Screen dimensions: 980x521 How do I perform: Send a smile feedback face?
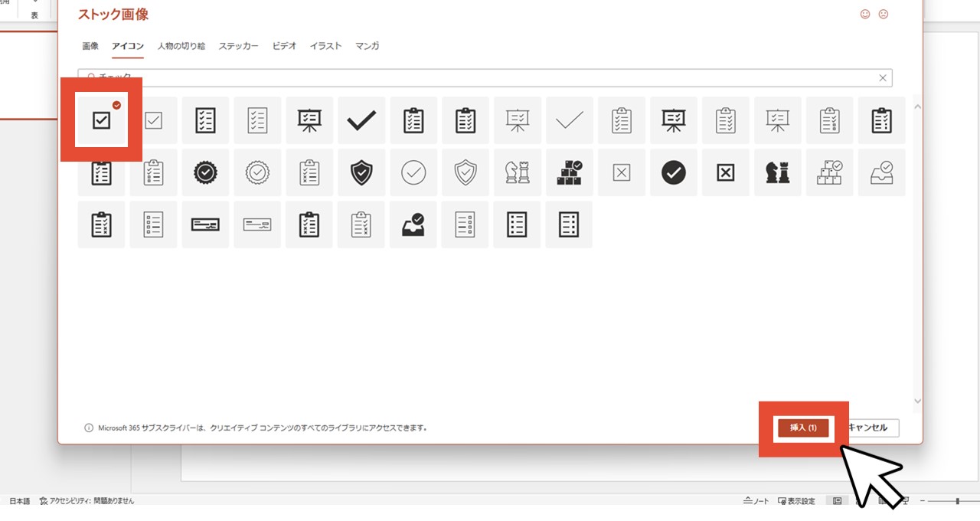point(865,14)
